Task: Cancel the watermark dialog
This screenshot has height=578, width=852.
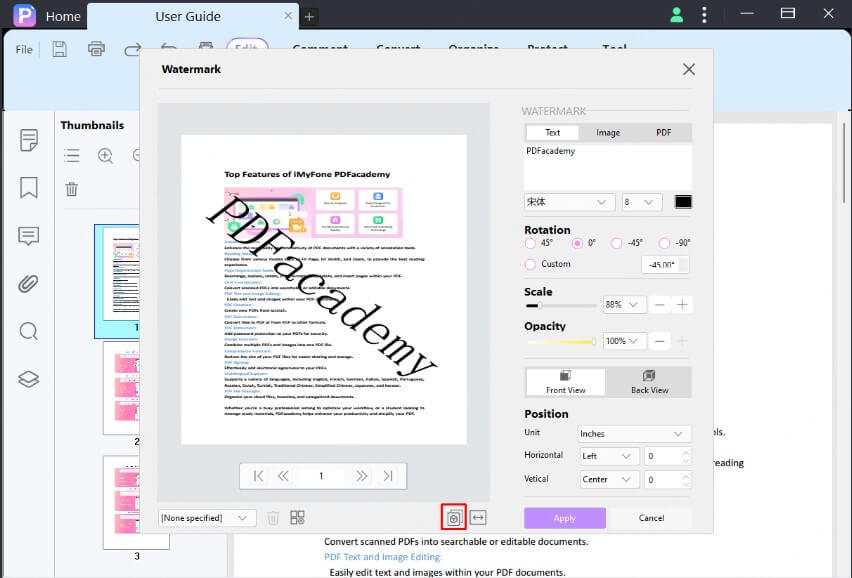Action: 651,518
